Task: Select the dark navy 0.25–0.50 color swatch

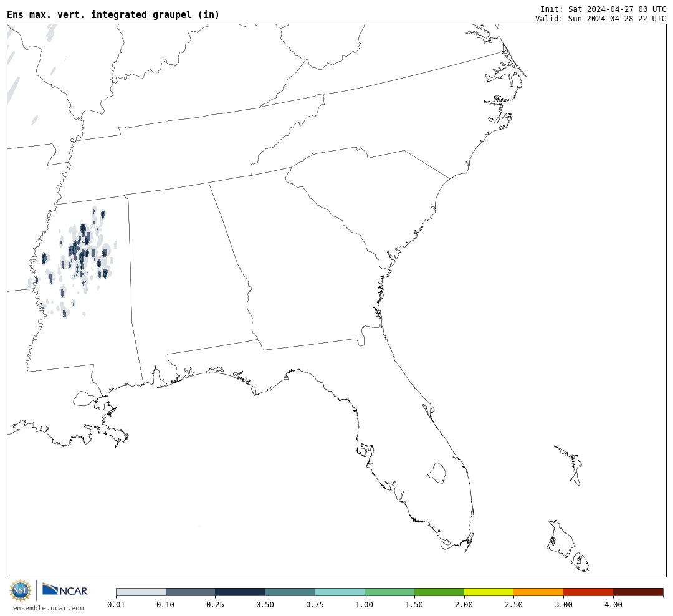Action: click(241, 592)
